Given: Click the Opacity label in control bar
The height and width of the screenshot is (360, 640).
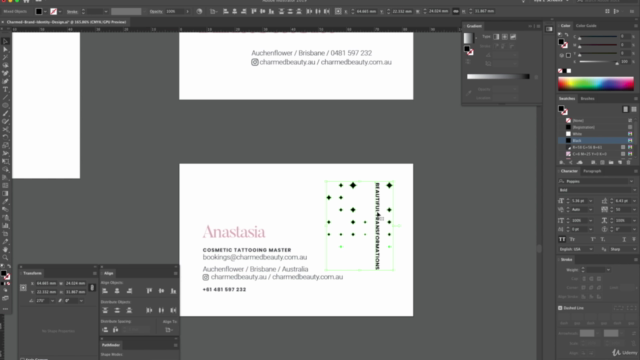Looking at the screenshot, I should [x=156, y=11].
